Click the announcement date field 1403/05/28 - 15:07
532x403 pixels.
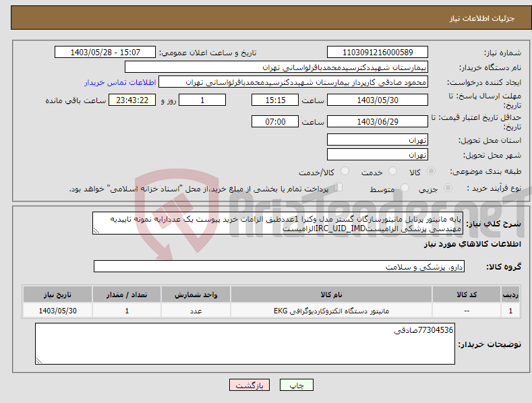coord(105,53)
